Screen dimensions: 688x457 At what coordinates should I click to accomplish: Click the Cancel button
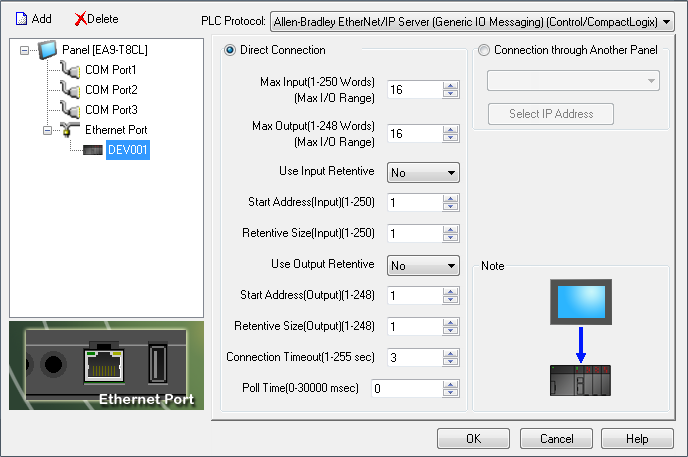click(556, 438)
